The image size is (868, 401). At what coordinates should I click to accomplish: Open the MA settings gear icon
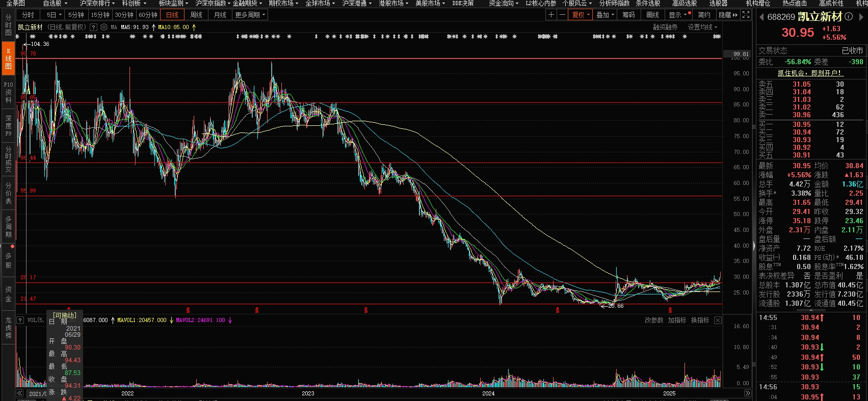point(104,27)
